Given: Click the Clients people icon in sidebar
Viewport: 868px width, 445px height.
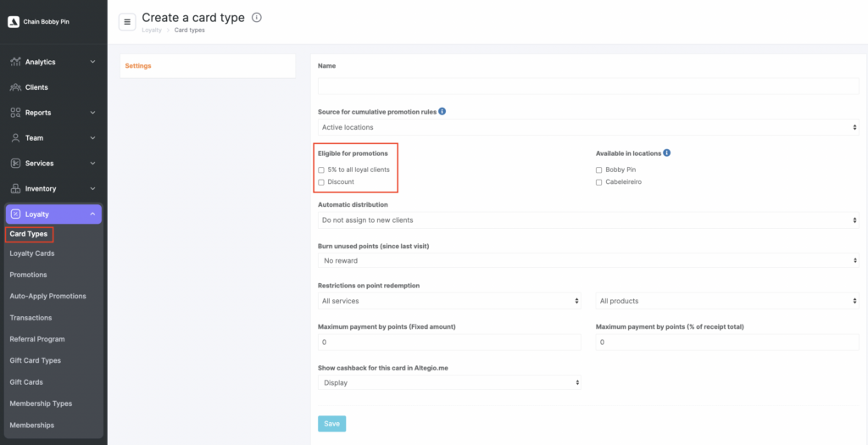Looking at the screenshot, I should tap(15, 87).
